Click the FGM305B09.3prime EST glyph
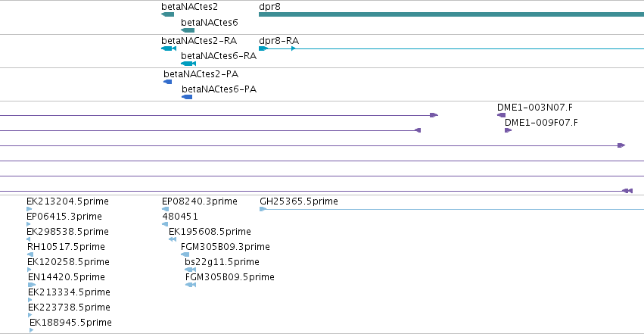Viewport: 644px width, 334px height. point(185,254)
